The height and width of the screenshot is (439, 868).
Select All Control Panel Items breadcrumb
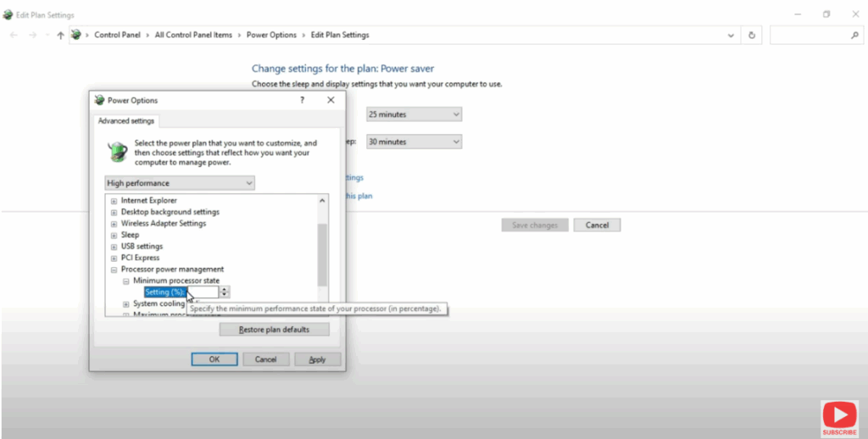[x=193, y=35]
